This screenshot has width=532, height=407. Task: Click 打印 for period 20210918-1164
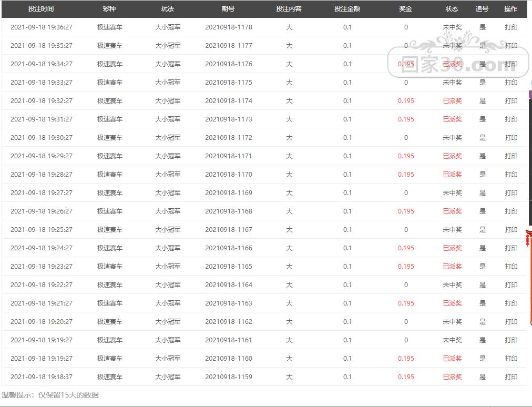coord(511,285)
